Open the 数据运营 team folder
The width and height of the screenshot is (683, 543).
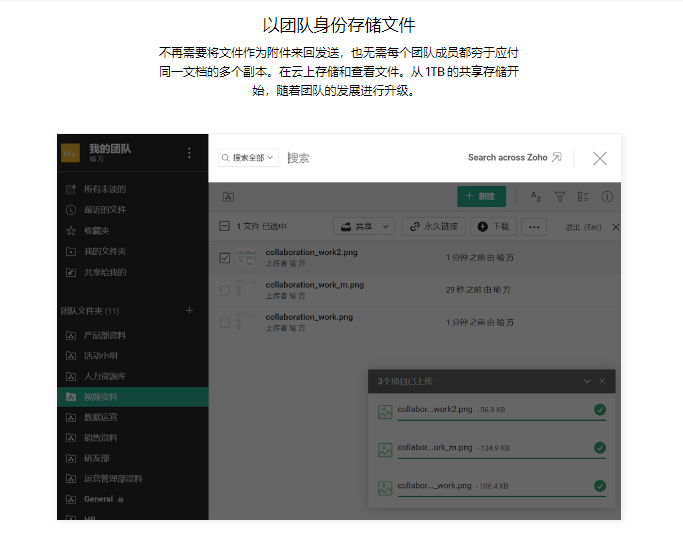click(101, 417)
